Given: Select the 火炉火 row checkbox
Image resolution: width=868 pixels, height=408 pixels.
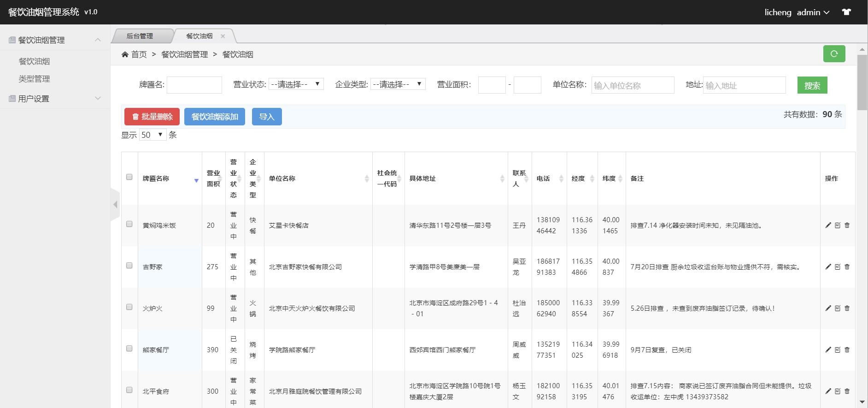Looking at the screenshot, I should pos(129,307).
